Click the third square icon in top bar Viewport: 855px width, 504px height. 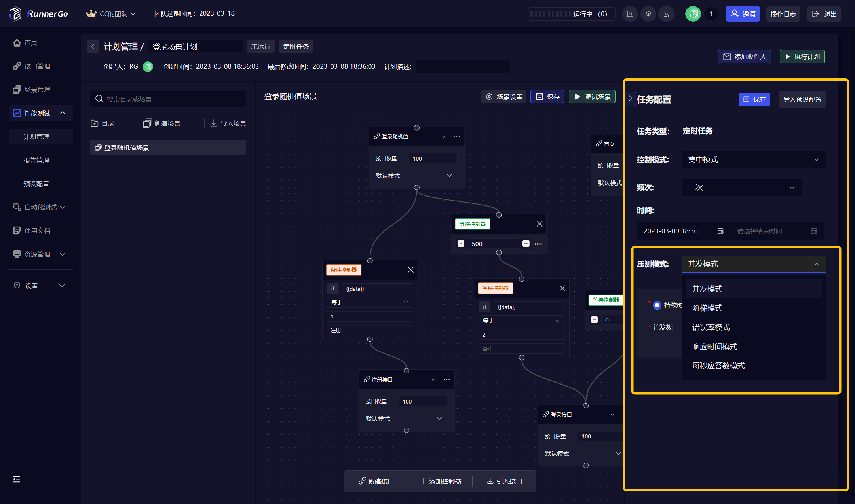(667, 14)
